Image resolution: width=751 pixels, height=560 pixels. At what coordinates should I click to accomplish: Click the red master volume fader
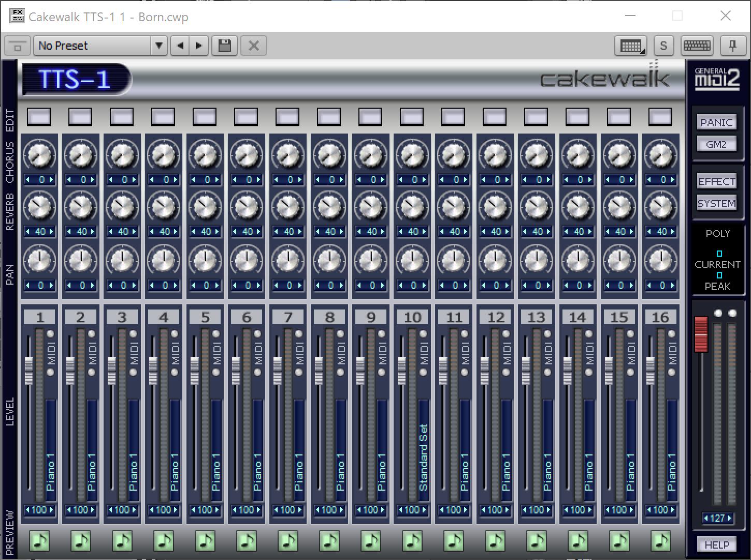point(701,334)
